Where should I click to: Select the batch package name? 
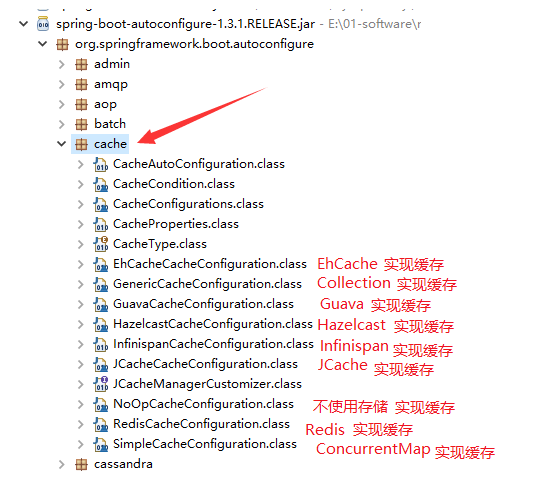(110, 124)
